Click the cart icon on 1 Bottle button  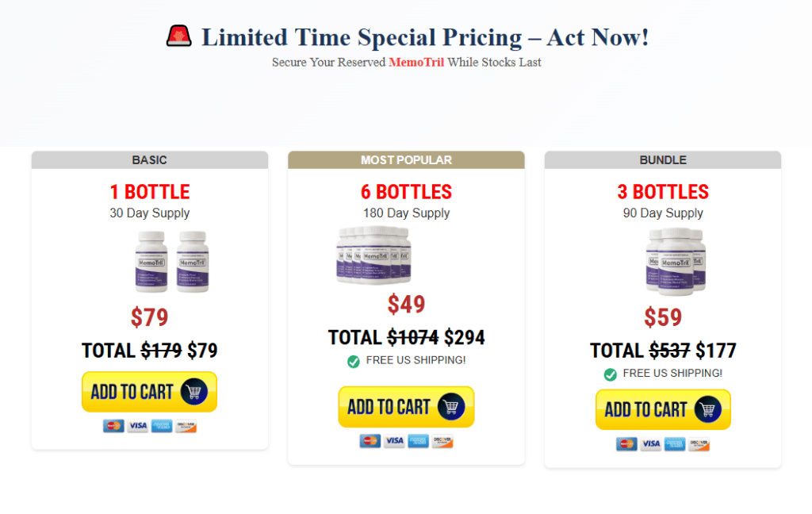click(194, 392)
